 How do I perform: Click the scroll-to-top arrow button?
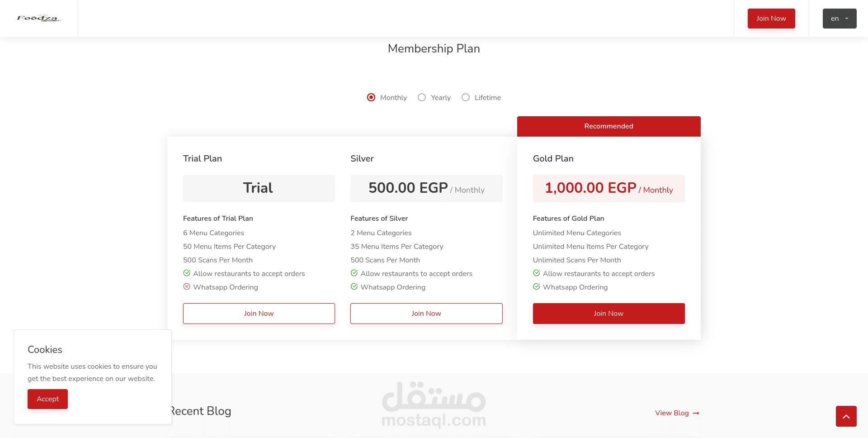click(x=846, y=416)
